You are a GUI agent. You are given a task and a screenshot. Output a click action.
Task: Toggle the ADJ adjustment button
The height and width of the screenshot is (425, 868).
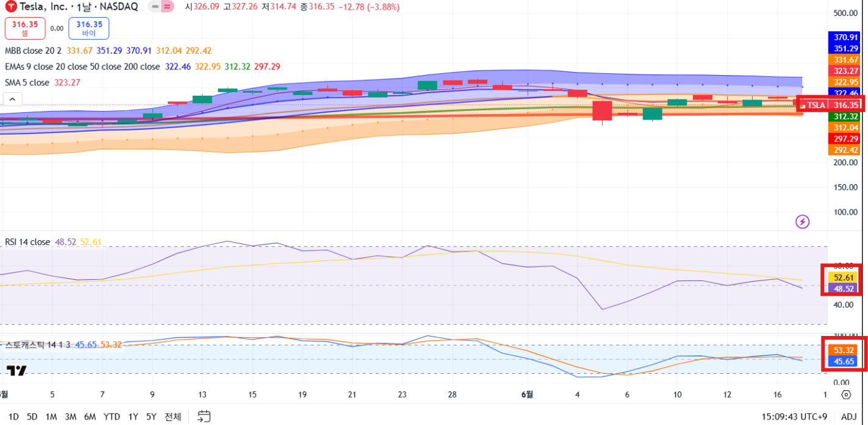pyautogui.click(x=848, y=416)
